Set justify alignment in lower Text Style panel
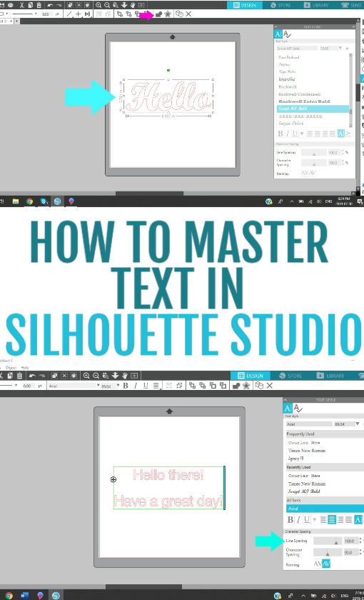 [348, 520]
